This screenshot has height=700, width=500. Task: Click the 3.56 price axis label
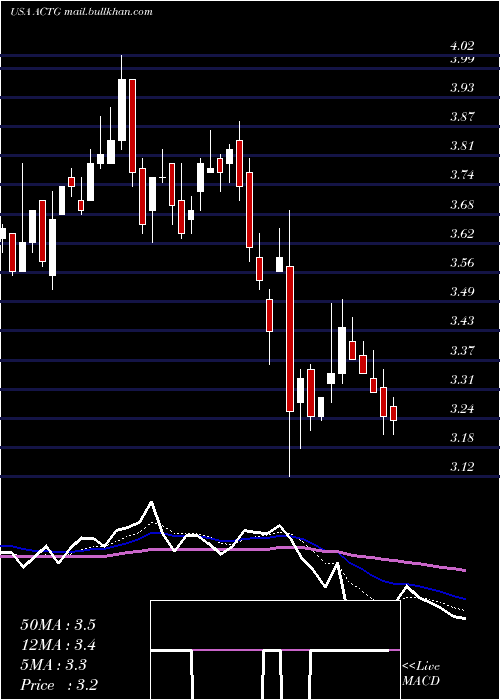point(462,263)
